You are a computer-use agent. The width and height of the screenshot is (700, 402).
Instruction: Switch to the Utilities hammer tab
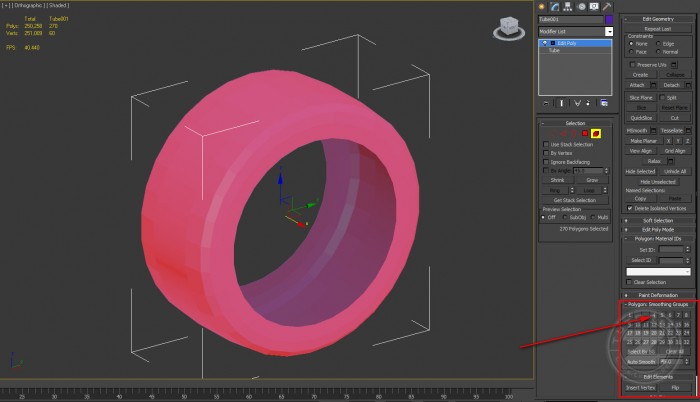point(607,6)
